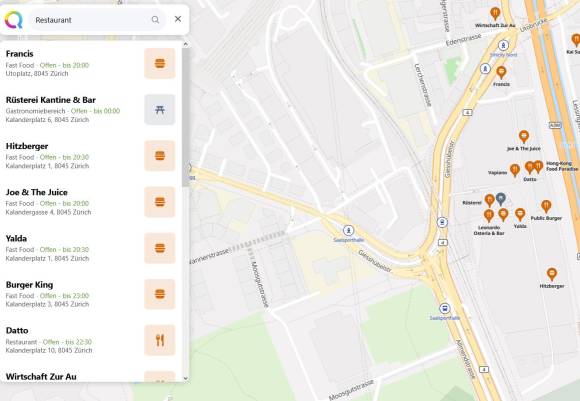Select the Hitzberger map marker
The height and width of the screenshot is (401, 580).
[x=552, y=274]
